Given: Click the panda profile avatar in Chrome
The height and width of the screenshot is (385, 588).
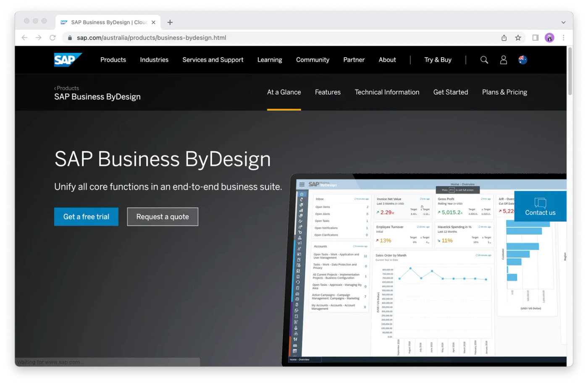Looking at the screenshot, I should pos(549,37).
